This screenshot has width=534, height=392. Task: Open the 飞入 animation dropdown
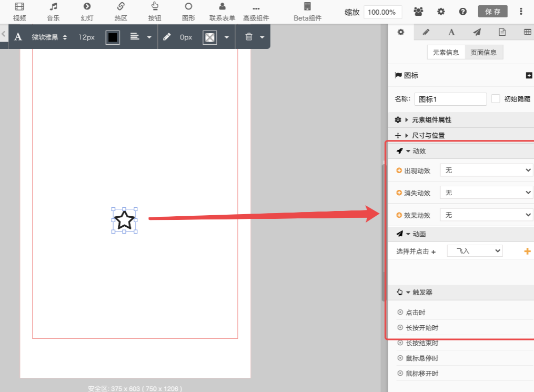coord(475,251)
